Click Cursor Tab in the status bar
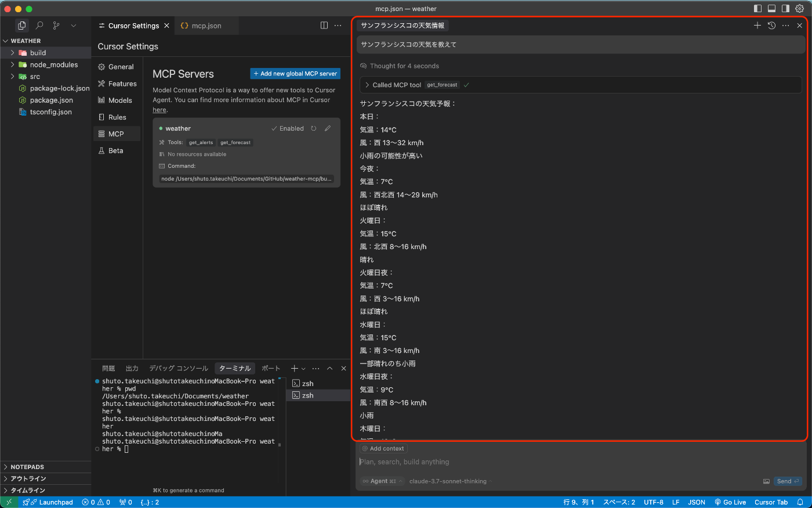812x508 pixels. pyautogui.click(x=771, y=502)
